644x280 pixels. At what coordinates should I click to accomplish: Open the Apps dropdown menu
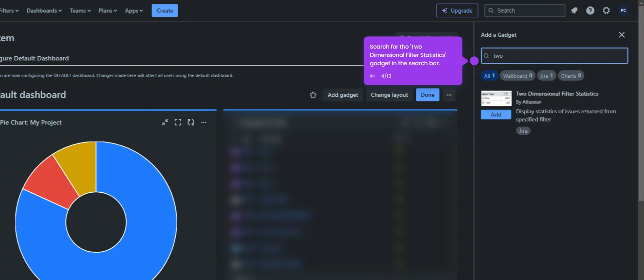coord(134,11)
